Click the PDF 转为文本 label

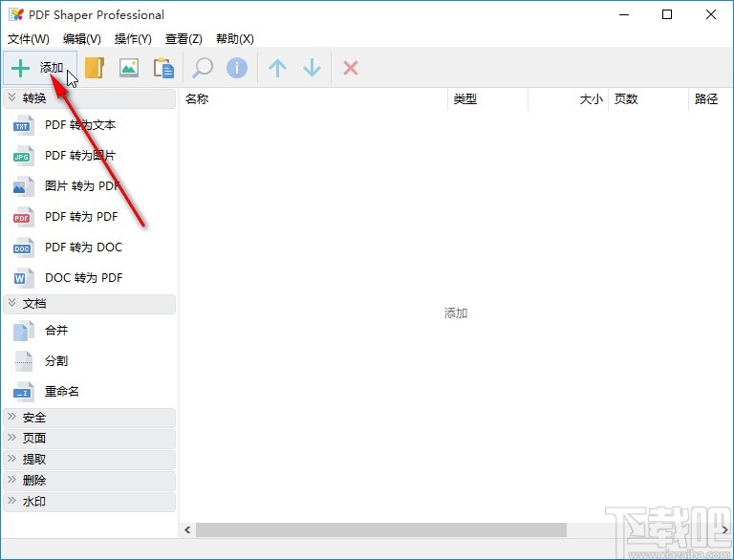coord(80,125)
